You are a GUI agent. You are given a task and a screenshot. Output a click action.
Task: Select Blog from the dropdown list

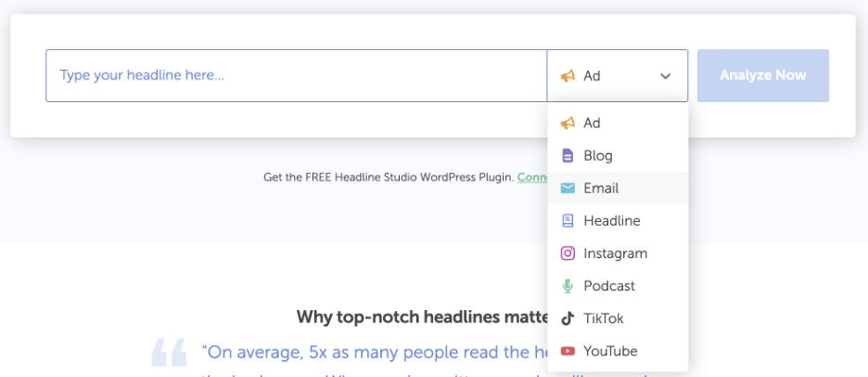click(x=618, y=156)
